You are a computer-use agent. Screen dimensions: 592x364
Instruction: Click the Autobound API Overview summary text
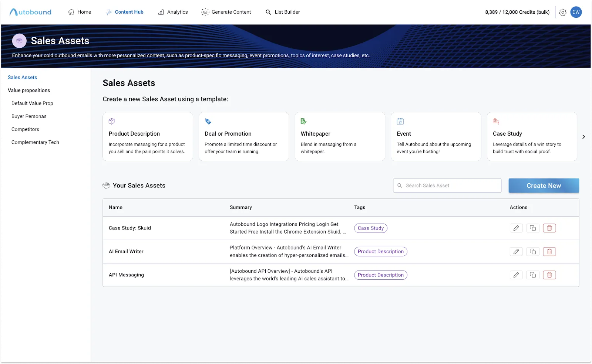point(289,275)
